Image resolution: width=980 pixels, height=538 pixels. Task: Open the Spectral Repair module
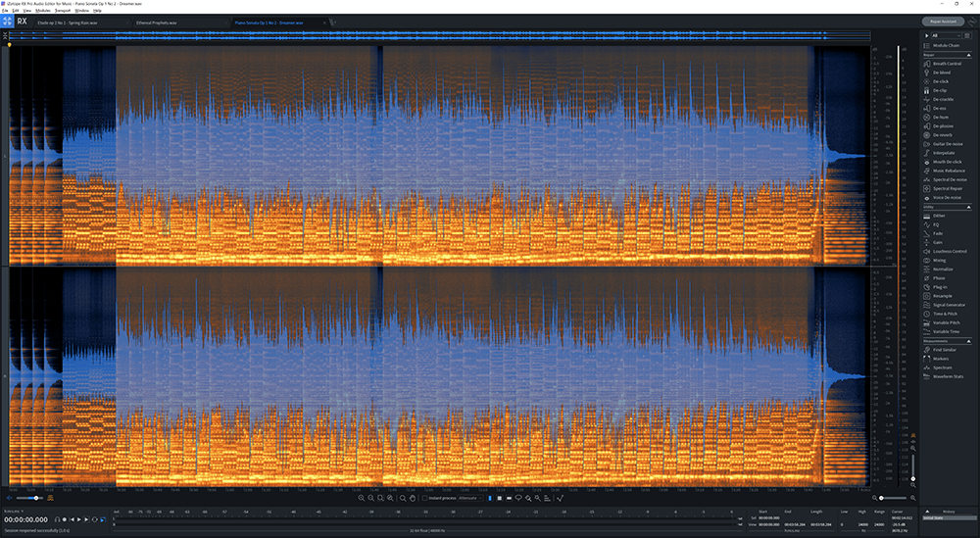point(946,189)
